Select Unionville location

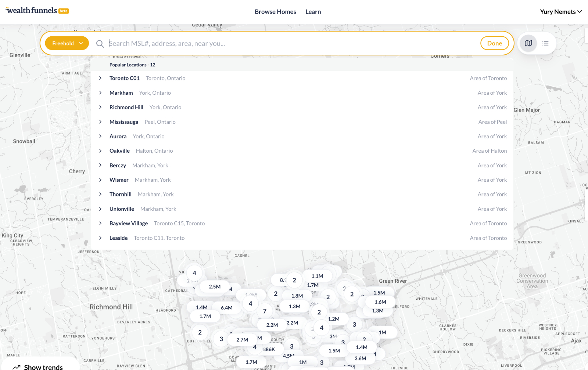point(302,209)
